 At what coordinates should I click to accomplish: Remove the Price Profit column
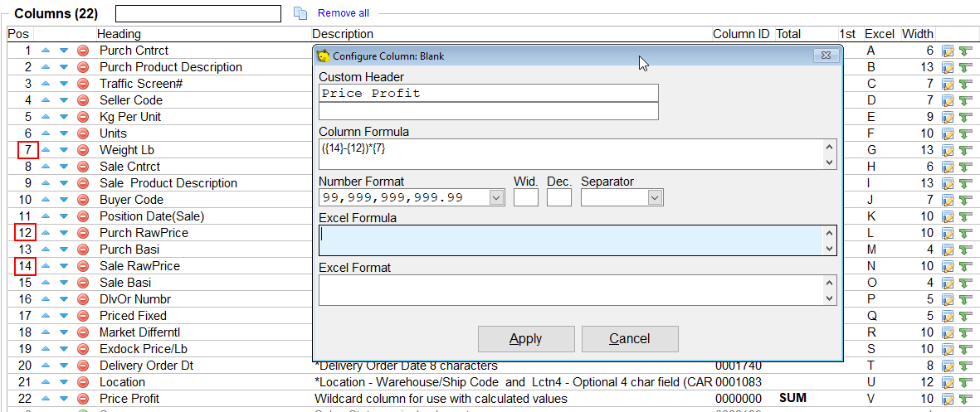[82, 398]
